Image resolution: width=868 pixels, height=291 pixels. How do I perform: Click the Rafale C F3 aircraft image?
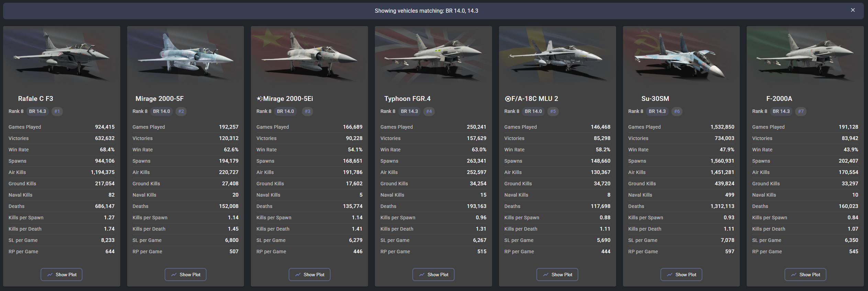62,56
